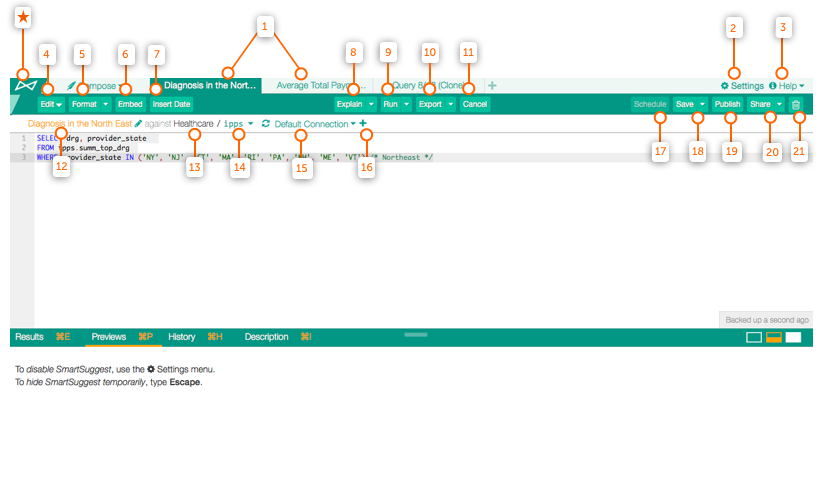Open Settings gear menu
The image size is (821, 501).
click(742, 86)
